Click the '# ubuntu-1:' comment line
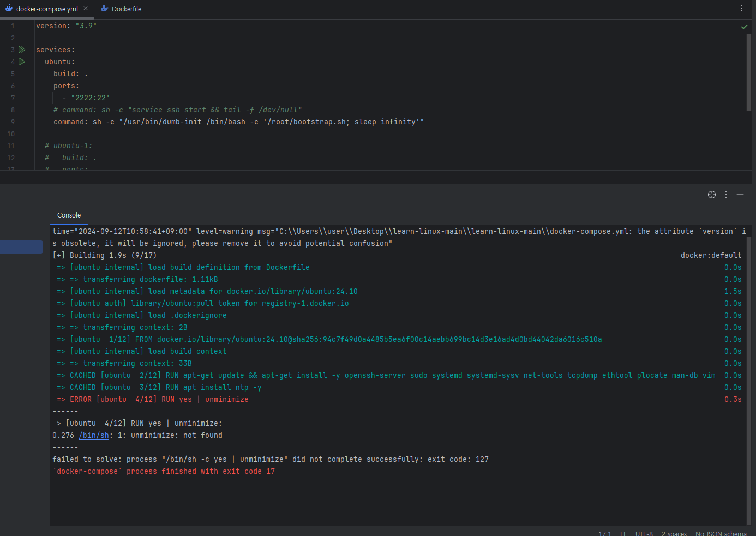 point(68,146)
